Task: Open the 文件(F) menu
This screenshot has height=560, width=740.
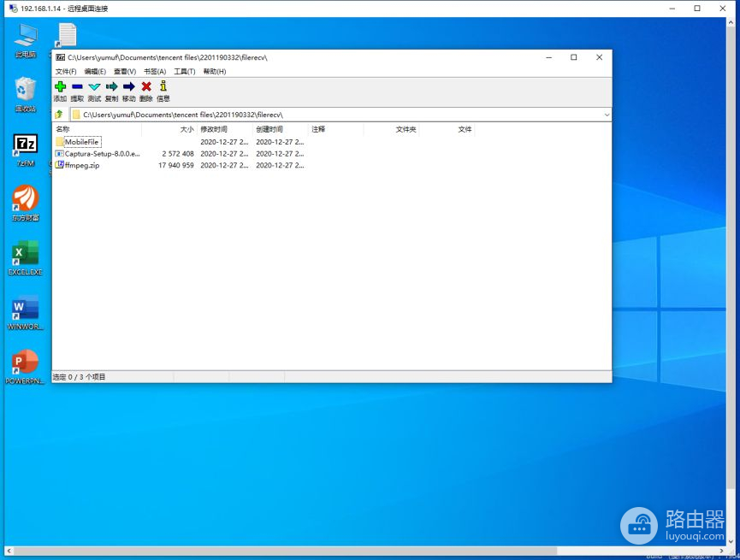Action: click(x=66, y=72)
